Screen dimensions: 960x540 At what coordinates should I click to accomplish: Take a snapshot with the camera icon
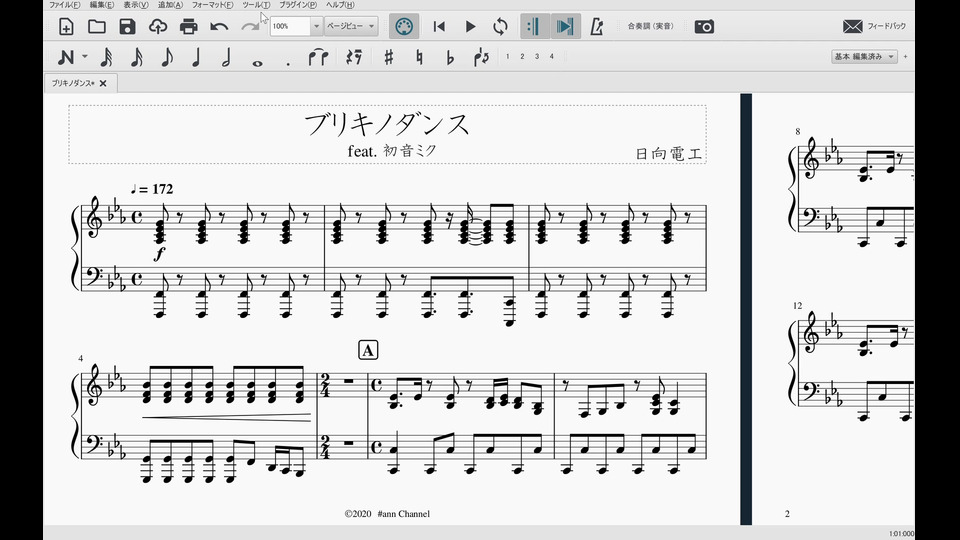pyautogui.click(x=704, y=26)
